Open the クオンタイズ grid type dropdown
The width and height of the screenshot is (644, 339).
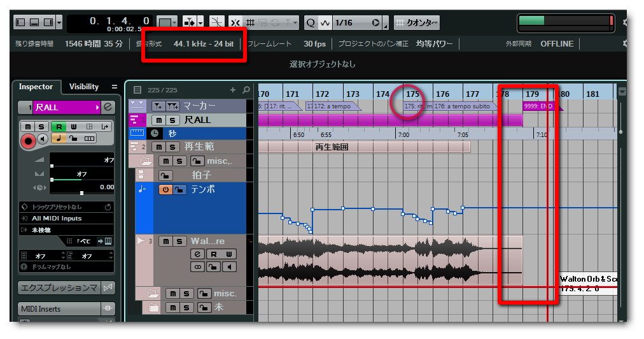[x=416, y=23]
